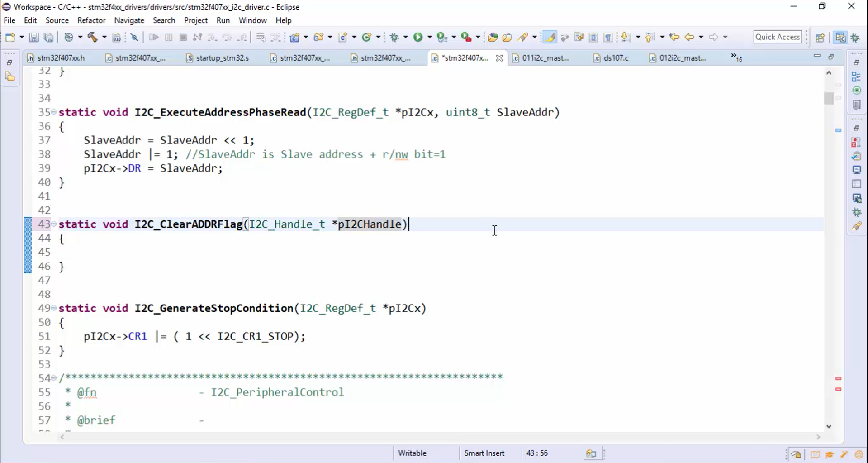This screenshot has width=868, height=463.
Task: Open the hidden tabs list showing 16
Action: pos(736,57)
